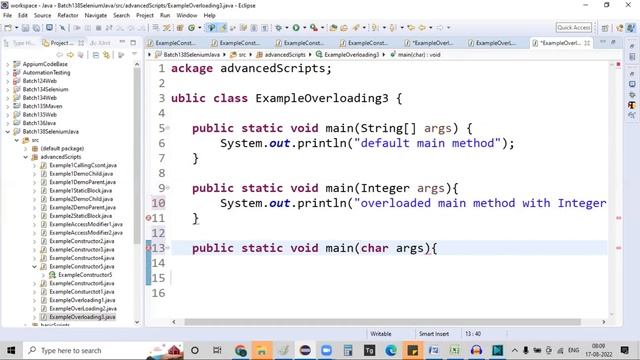Open the Refactor menu
The image size is (640, 360).
[x=68, y=16]
